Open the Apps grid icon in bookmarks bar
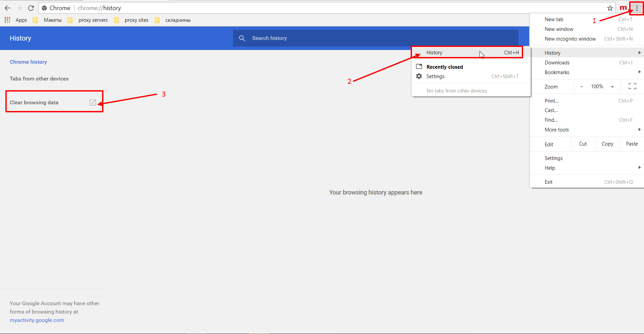Image resolution: width=644 pixels, height=334 pixels. pos(7,20)
